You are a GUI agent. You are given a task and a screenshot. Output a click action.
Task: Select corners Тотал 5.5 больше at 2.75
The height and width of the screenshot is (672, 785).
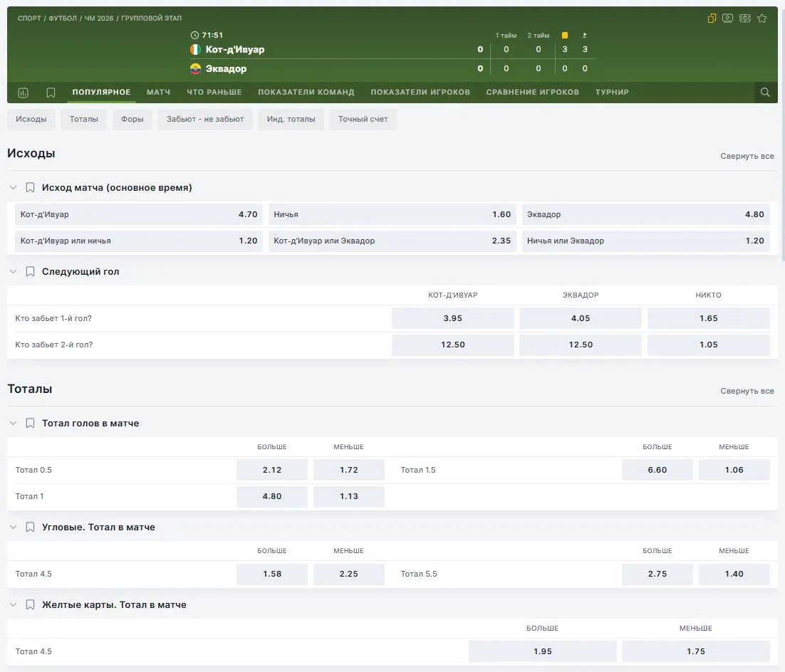click(657, 574)
